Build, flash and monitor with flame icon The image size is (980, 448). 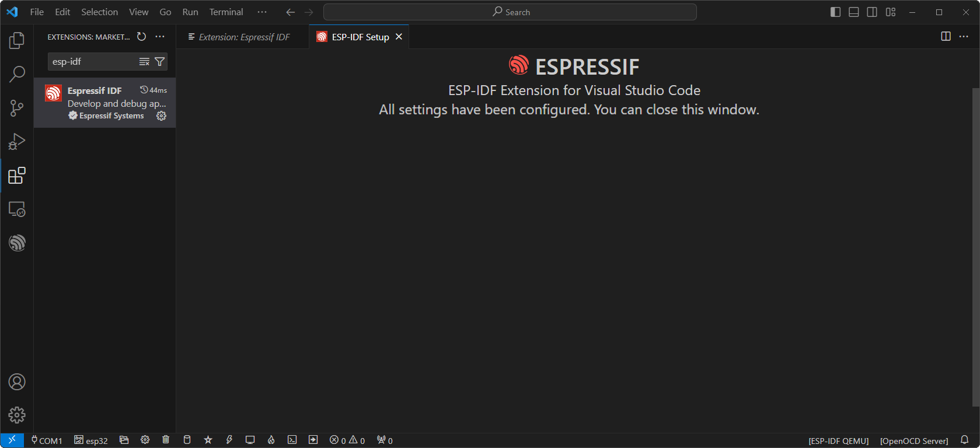271,440
